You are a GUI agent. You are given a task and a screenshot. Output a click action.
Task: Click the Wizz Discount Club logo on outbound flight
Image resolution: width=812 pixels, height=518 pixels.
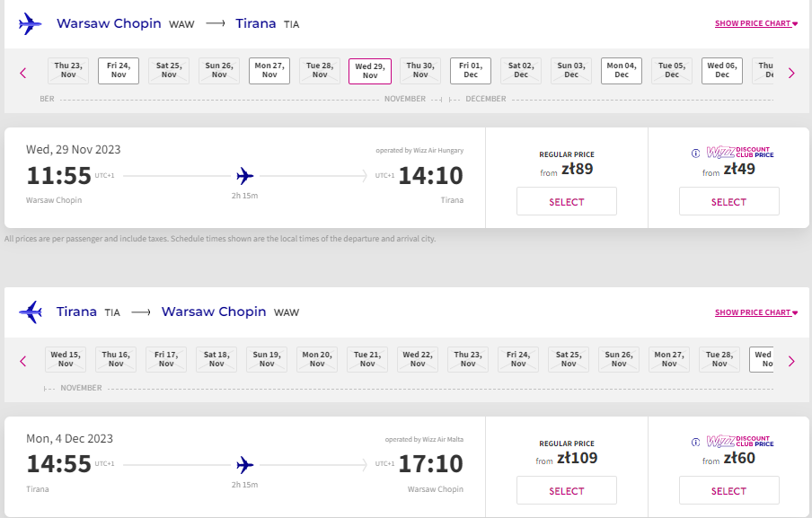tap(740, 152)
